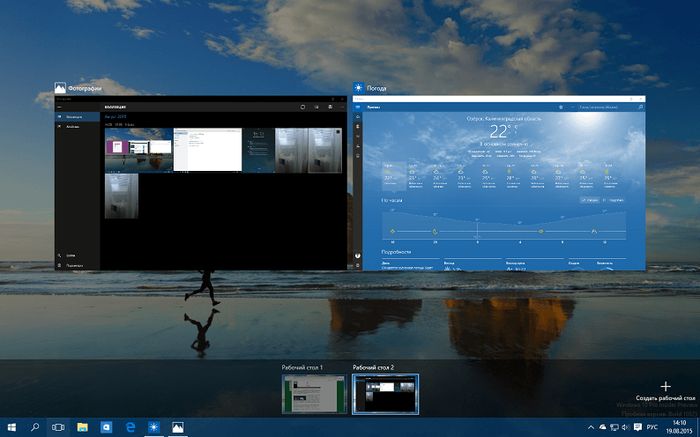Open Microsoft Edge from the taskbar

point(130,427)
